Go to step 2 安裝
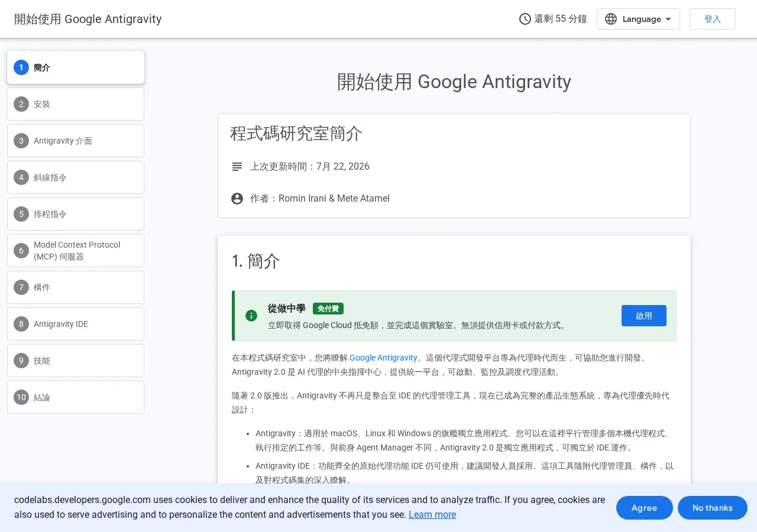The width and height of the screenshot is (757, 532). point(76,104)
